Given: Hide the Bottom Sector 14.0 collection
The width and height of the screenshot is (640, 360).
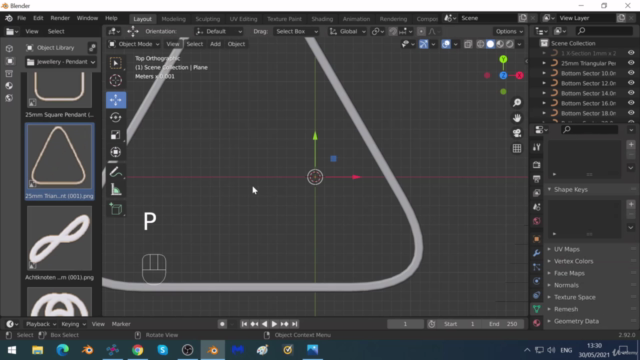Looking at the screenshot, I should 631,93.
